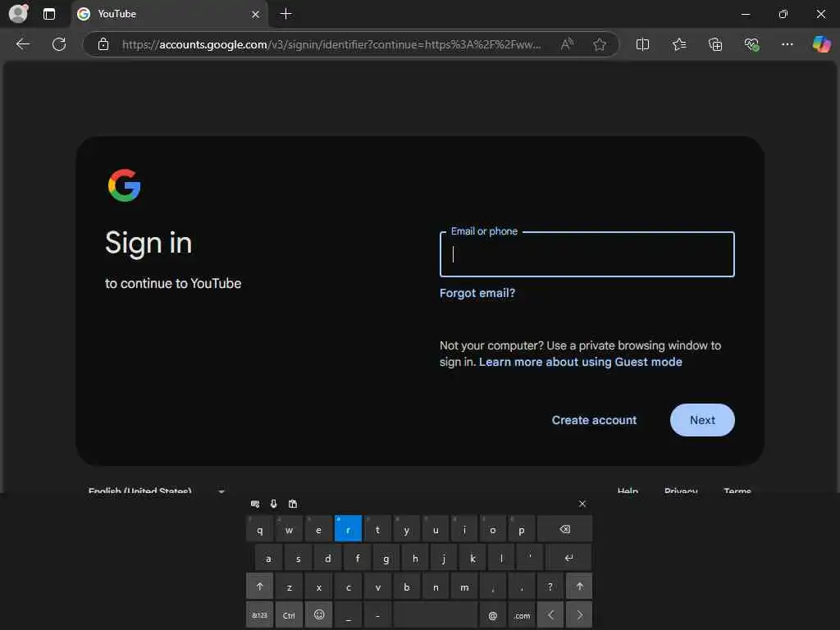
Task: Open the Favorites list
Action: coord(678,44)
